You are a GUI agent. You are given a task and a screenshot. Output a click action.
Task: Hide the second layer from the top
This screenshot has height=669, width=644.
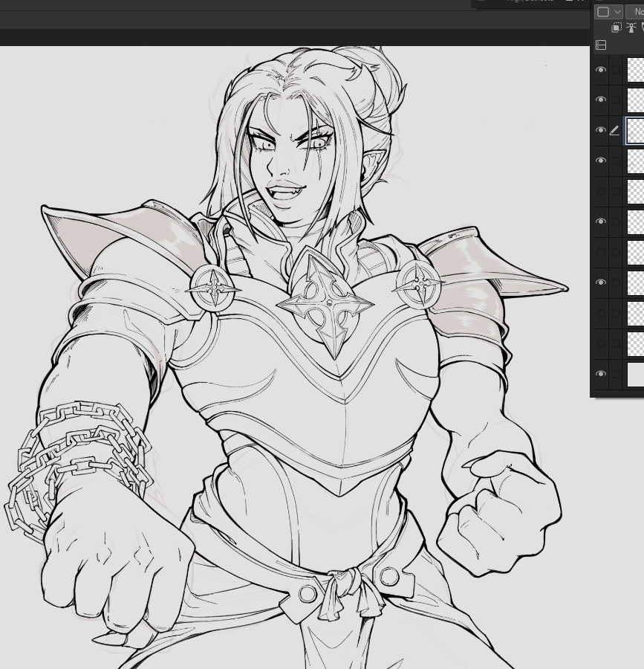click(x=601, y=100)
